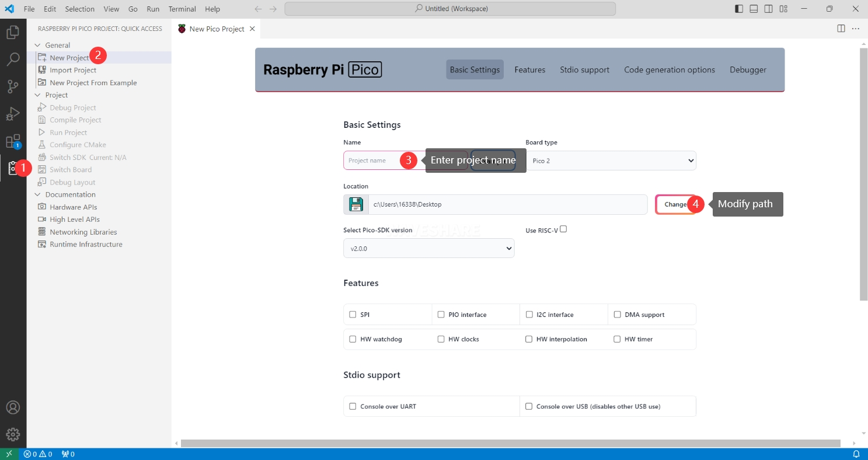Click notifications bell in status bar
This screenshot has height=460, width=868.
pos(856,454)
